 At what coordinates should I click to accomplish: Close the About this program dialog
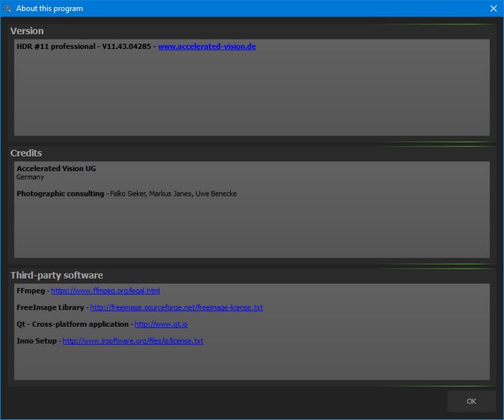click(493, 9)
